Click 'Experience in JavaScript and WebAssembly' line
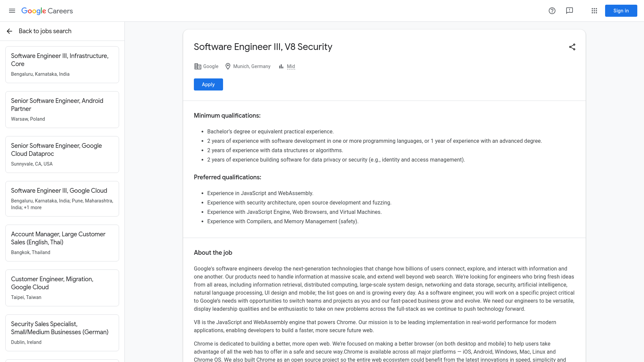644x362 pixels. click(x=260, y=193)
